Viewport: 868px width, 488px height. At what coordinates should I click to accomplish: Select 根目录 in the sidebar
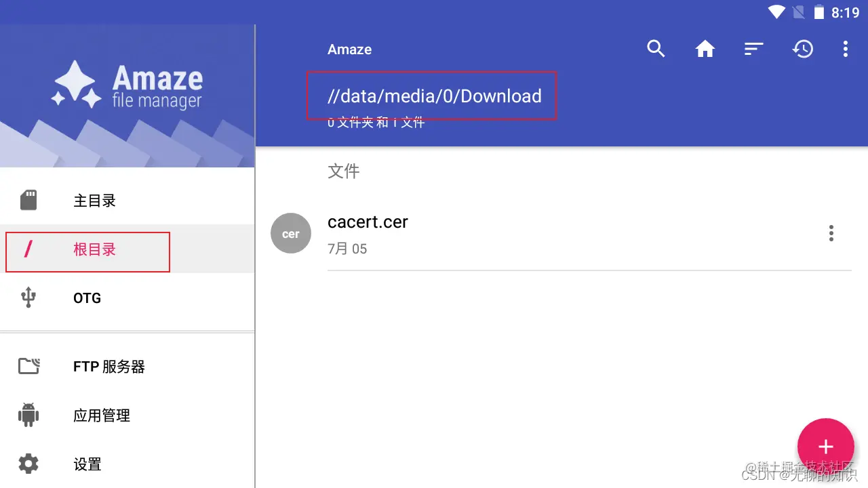pos(127,249)
